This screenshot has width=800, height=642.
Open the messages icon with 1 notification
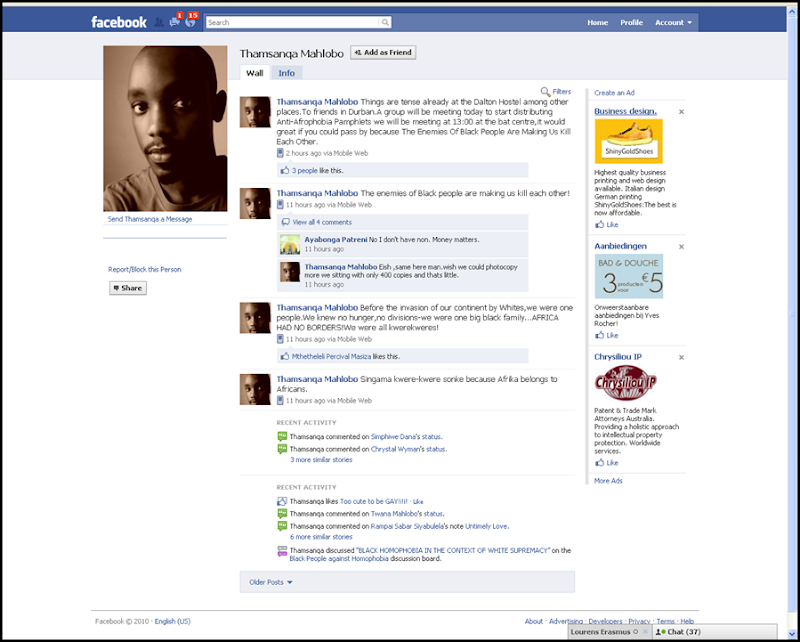[175, 21]
